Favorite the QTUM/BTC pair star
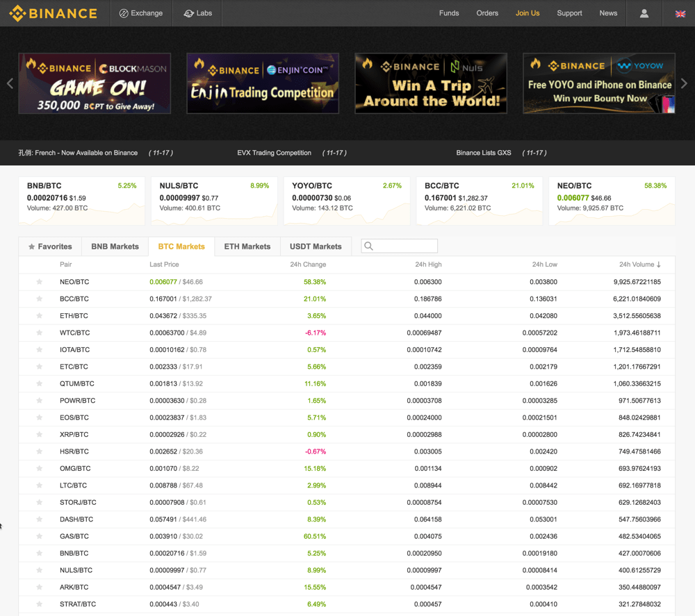Image resolution: width=695 pixels, height=616 pixels. (40, 383)
